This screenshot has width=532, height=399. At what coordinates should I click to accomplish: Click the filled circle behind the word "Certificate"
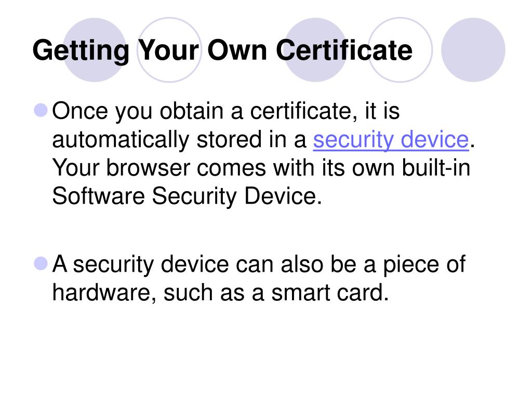pos(315,50)
